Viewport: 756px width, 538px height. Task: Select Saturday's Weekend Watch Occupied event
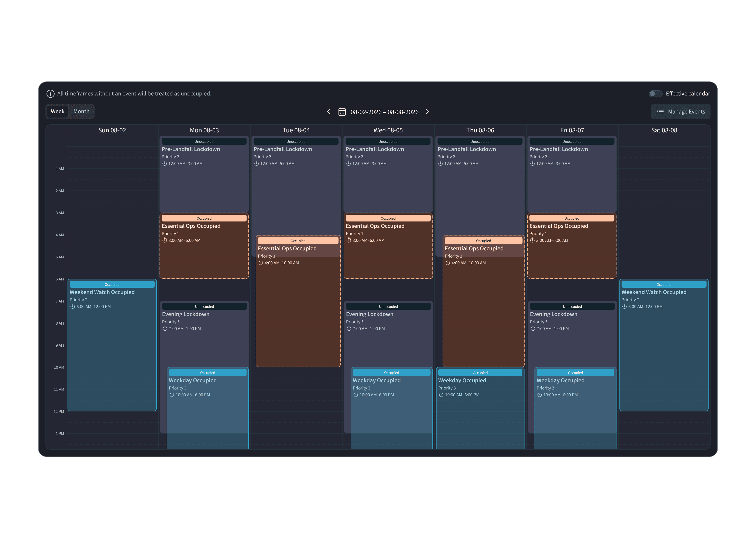tap(664, 345)
